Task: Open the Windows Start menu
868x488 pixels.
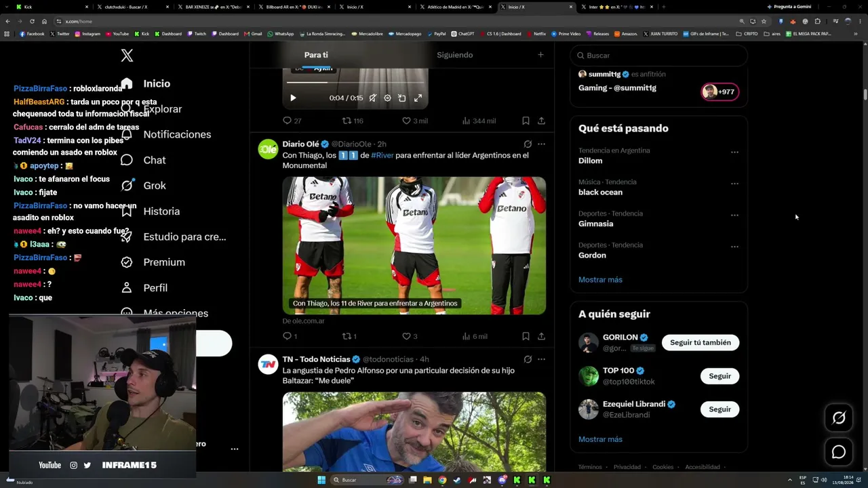Action: point(321,480)
